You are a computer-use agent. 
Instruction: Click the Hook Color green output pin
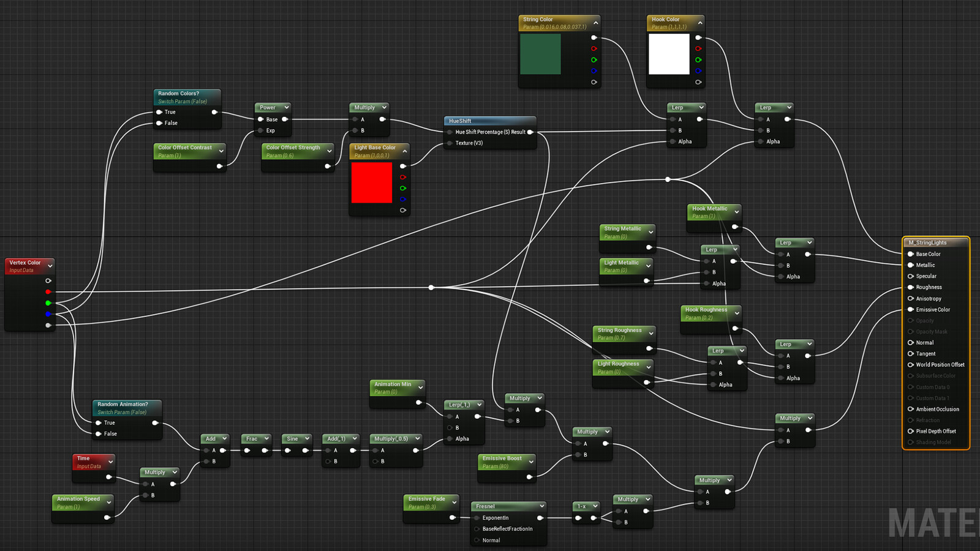pos(698,60)
